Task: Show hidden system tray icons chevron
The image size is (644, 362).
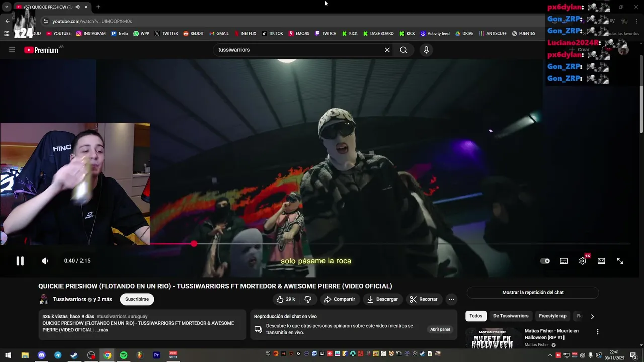Action: (550, 355)
